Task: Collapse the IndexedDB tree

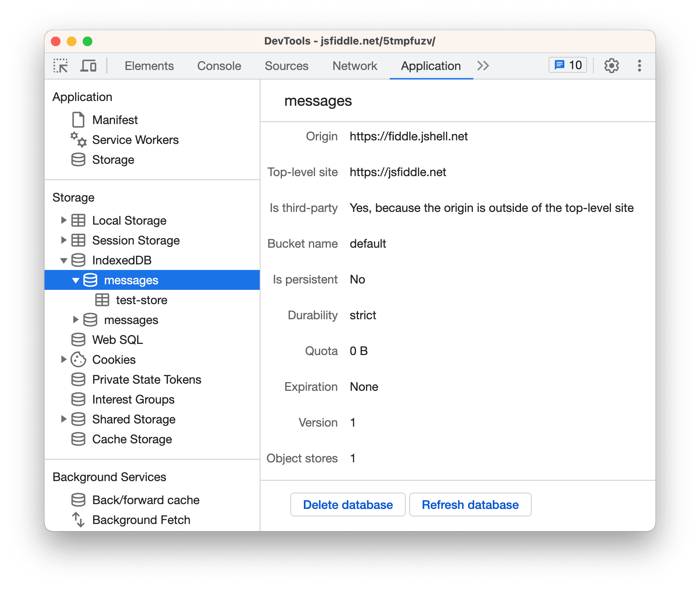Action: (64, 260)
